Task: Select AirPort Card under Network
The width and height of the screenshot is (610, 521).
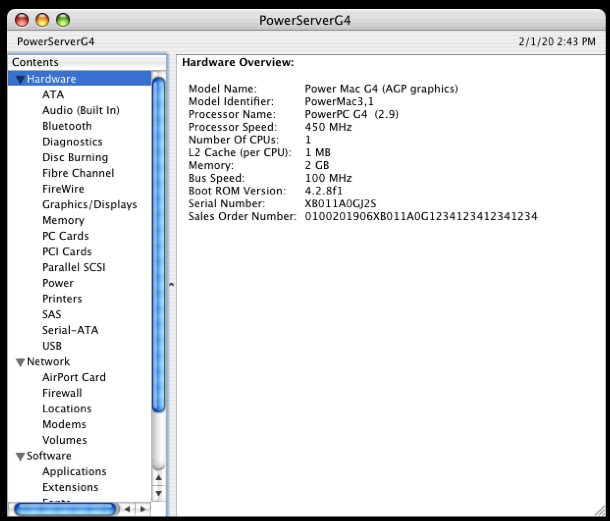Action: point(74,377)
